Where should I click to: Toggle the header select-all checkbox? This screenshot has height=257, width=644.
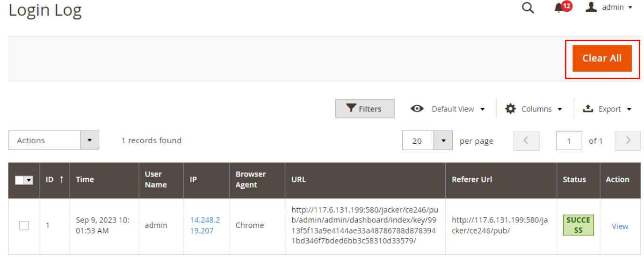20,180
